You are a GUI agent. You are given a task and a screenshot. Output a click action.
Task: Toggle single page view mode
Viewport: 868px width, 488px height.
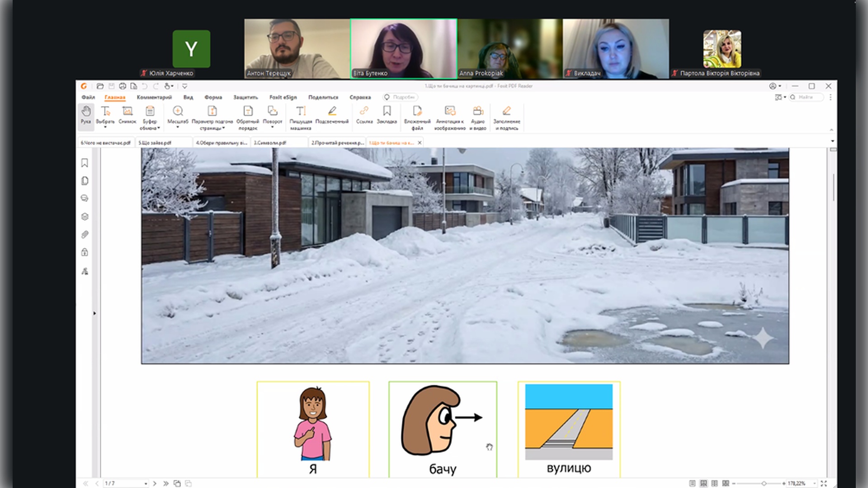[692, 483]
